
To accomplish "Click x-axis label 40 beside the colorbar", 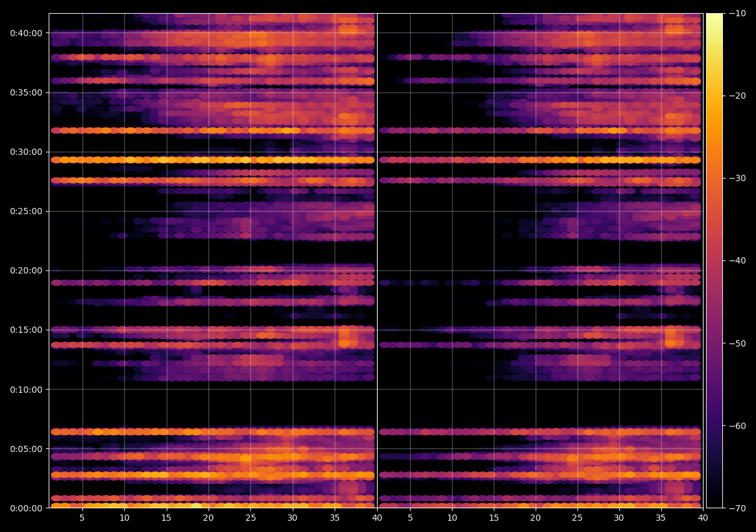I will [703, 518].
